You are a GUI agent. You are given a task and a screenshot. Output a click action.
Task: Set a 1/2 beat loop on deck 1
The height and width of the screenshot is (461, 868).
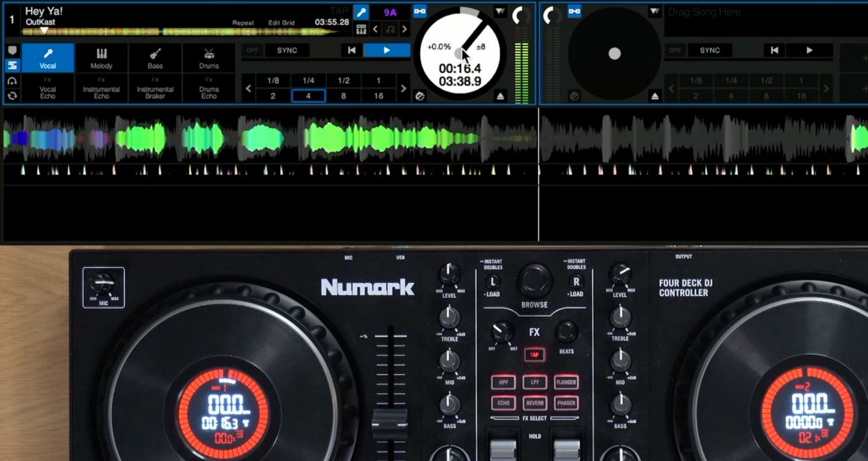pos(343,80)
